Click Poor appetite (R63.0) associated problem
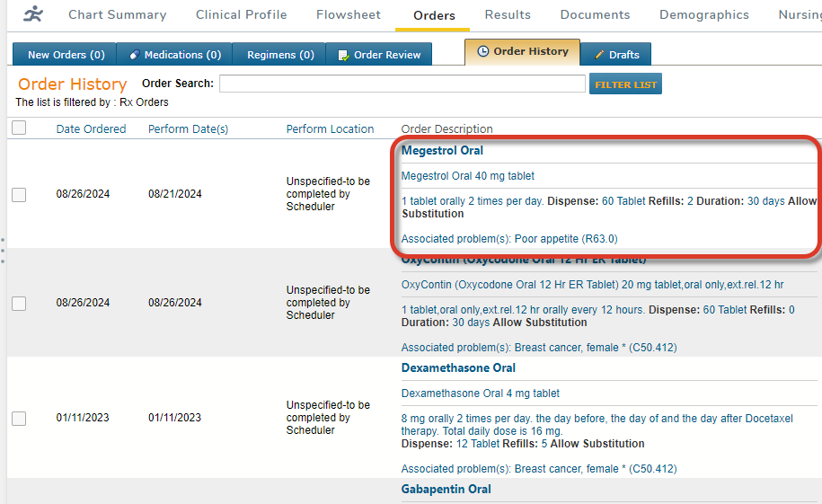The height and width of the screenshot is (504, 822). 566,239
